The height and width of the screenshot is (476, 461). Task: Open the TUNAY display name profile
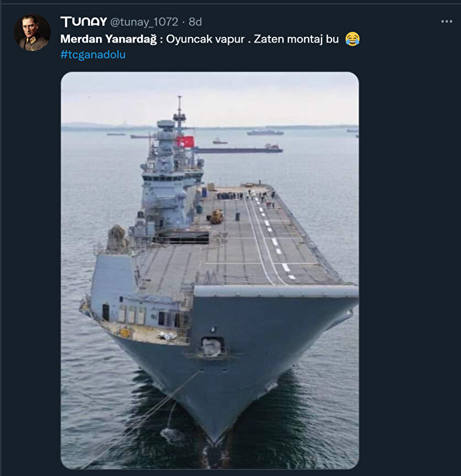83,22
